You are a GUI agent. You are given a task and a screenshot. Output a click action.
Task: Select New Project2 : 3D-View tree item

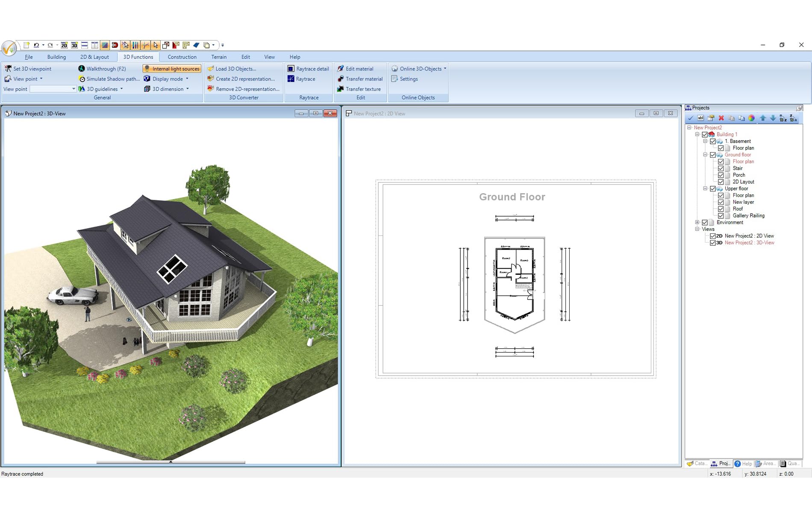point(749,243)
